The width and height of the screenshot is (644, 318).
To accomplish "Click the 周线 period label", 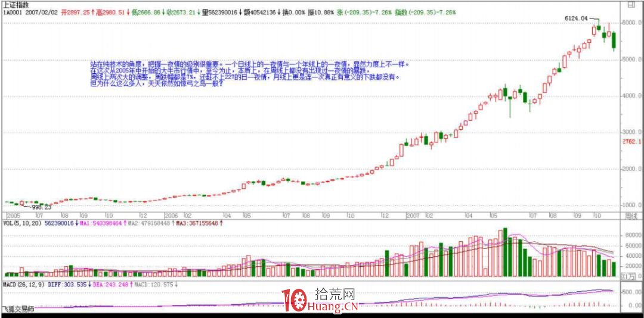I will [630, 216].
